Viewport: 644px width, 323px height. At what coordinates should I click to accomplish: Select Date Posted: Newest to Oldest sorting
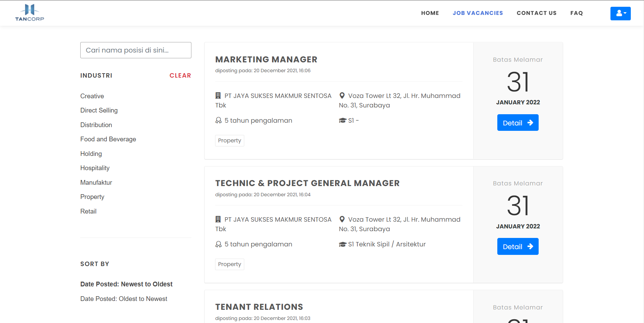(x=126, y=284)
